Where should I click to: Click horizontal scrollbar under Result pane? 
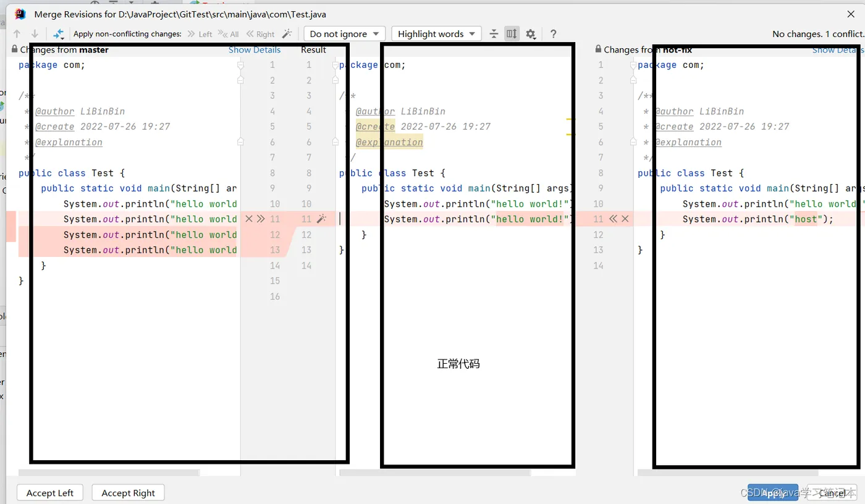click(x=435, y=472)
